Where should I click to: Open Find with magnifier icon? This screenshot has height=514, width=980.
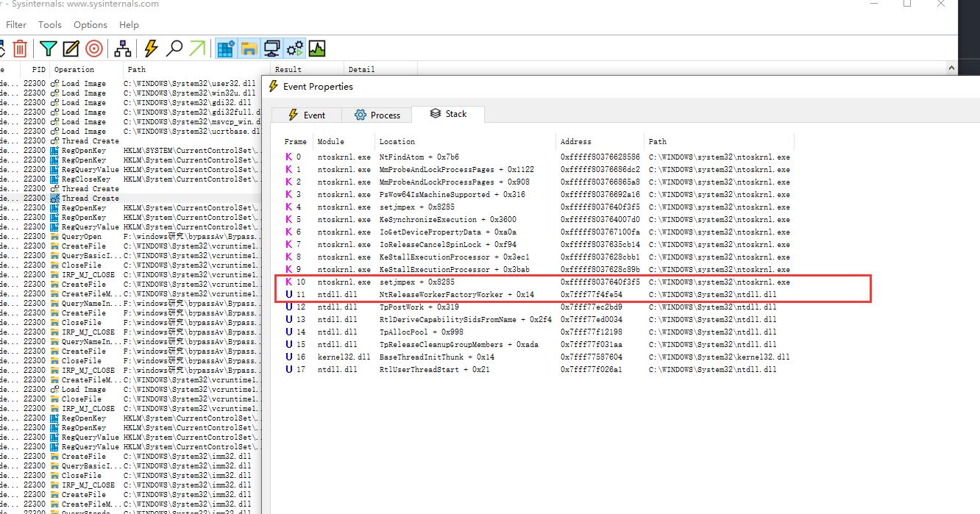pyautogui.click(x=174, y=49)
